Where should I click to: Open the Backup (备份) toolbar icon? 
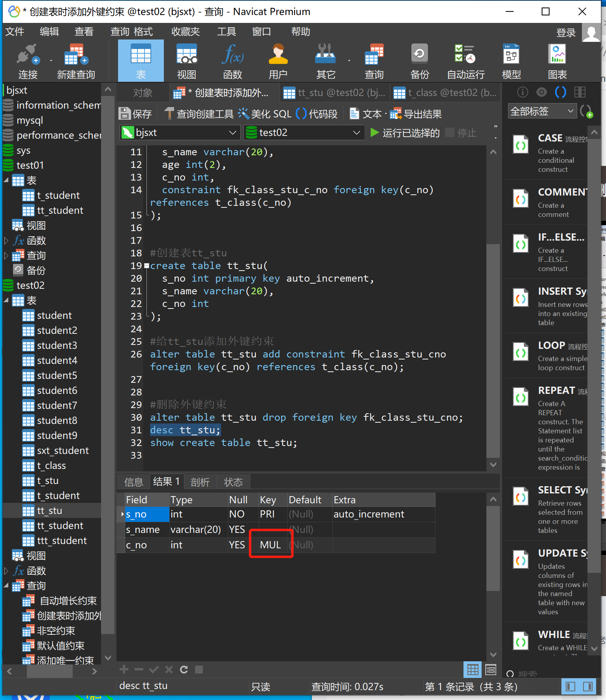coord(420,61)
